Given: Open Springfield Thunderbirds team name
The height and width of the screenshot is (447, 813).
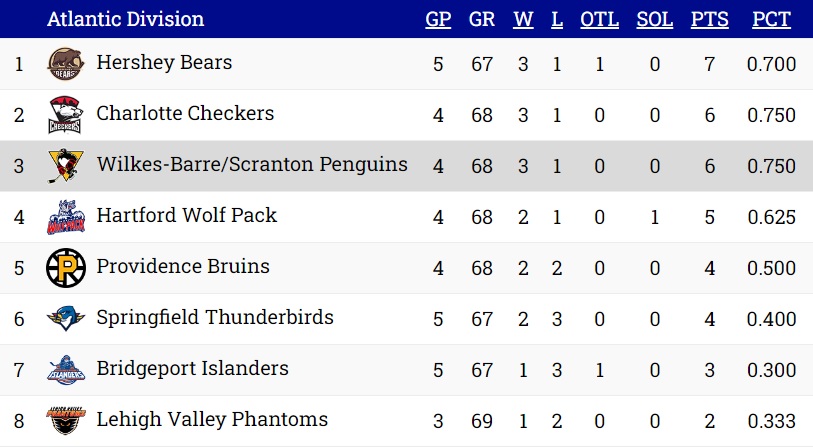Looking at the screenshot, I should click(x=215, y=317).
